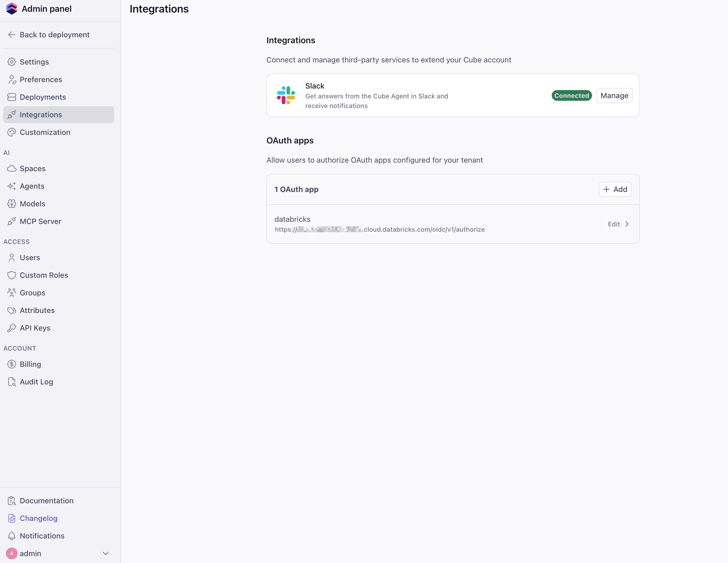Screen dimensions: 728x563
Task: Click the Notifications bell icon
Action: [12, 536]
